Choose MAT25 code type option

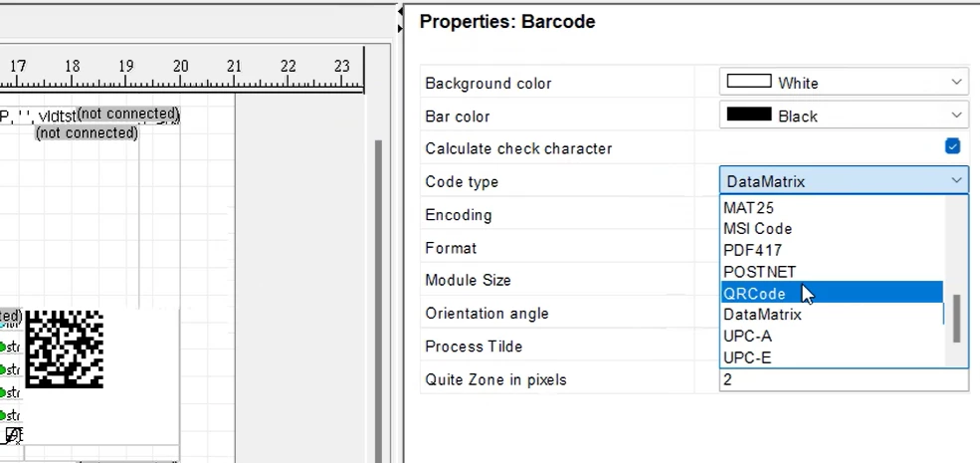point(748,207)
